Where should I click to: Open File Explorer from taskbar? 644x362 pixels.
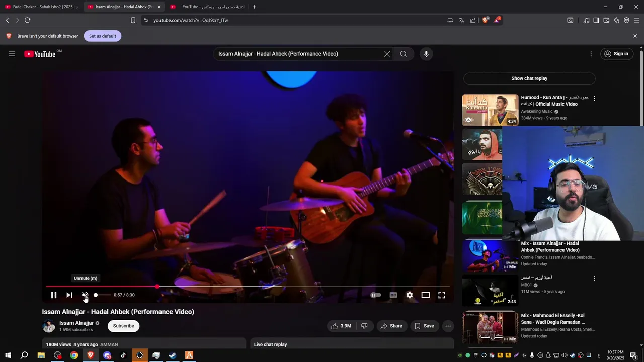point(41,355)
